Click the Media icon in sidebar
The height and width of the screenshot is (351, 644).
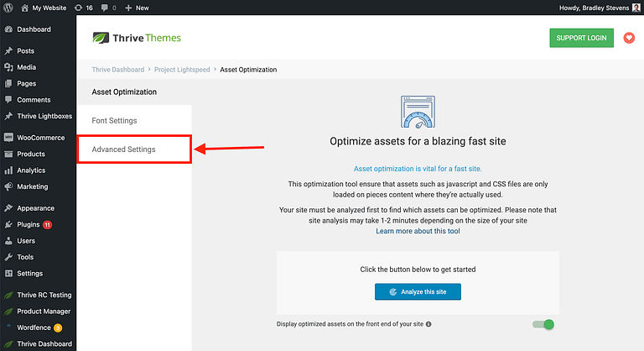(8, 67)
